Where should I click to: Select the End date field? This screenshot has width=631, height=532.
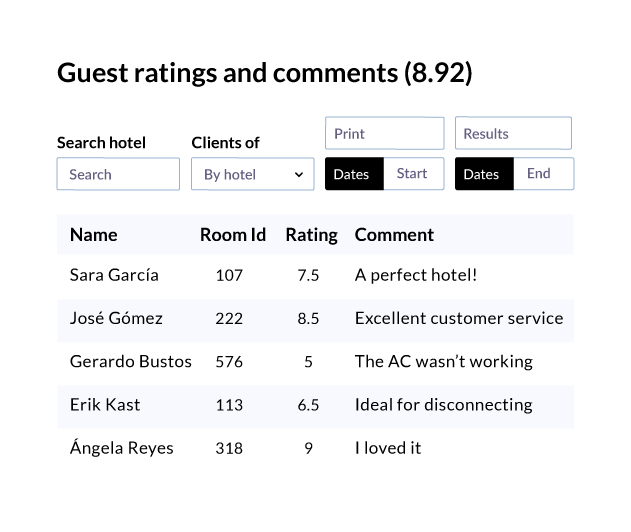(x=543, y=173)
